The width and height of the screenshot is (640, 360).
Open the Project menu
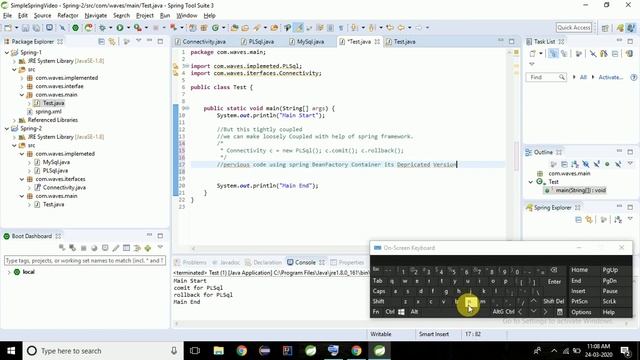click(x=144, y=16)
